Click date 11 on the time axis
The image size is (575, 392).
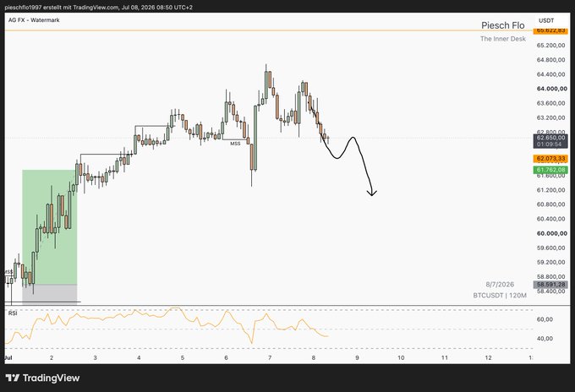(x=445, y=357)
